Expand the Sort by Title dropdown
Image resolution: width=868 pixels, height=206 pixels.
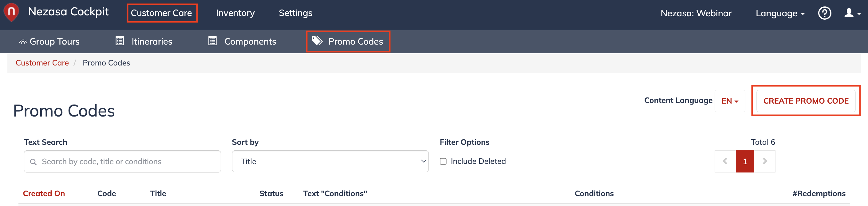coord(330,161)
